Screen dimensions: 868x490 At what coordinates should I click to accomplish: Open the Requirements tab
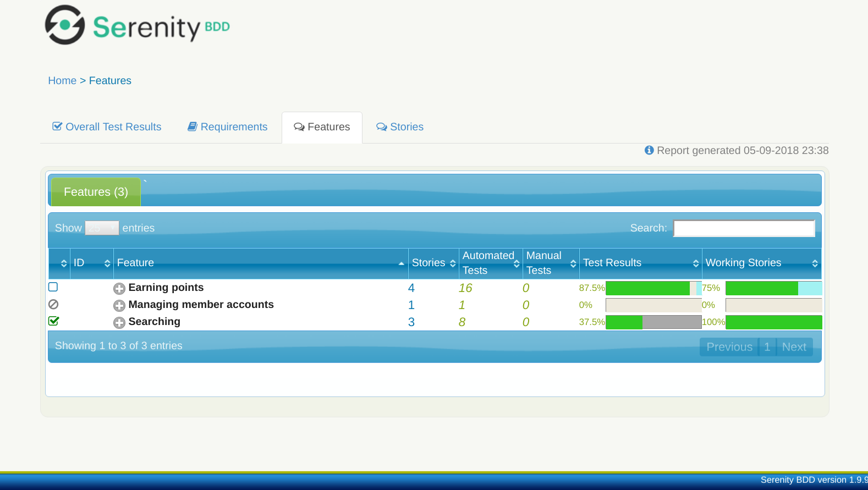(227, 127)
